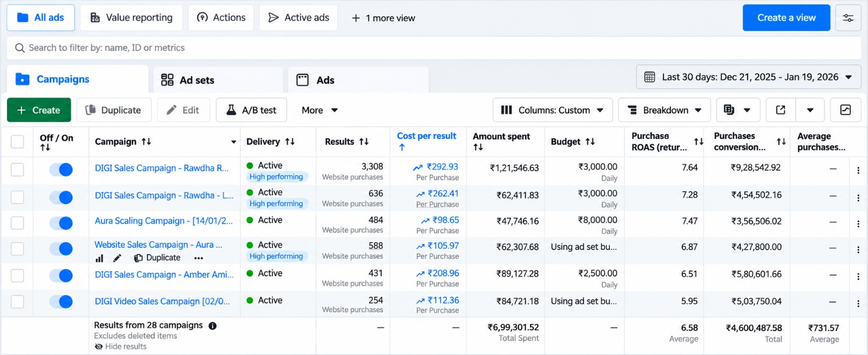Open Campaign column header dropdown arrow
Viewport: 868px width, 355px height.
tap(234, 142)
